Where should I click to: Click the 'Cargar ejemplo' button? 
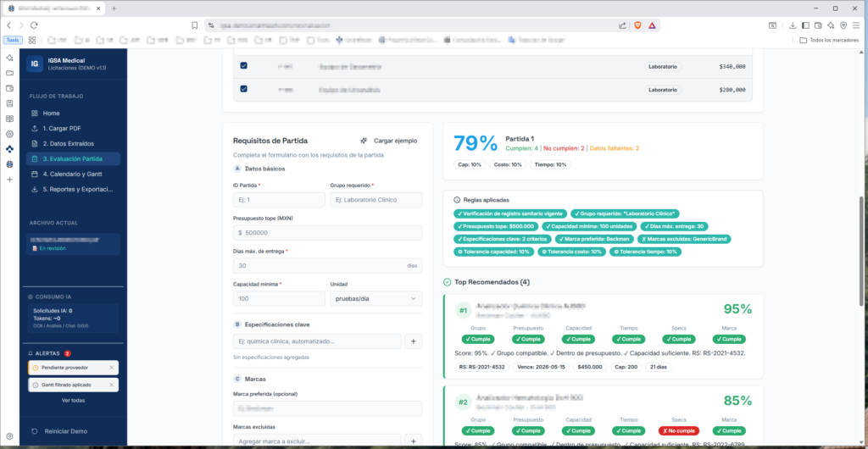pos(389,141)
